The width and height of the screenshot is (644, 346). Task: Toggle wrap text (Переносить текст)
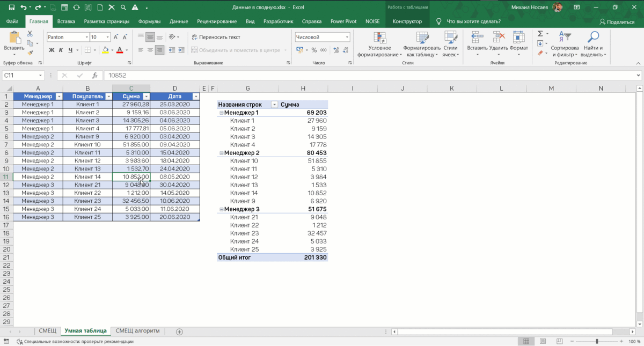tap(216, 37)
